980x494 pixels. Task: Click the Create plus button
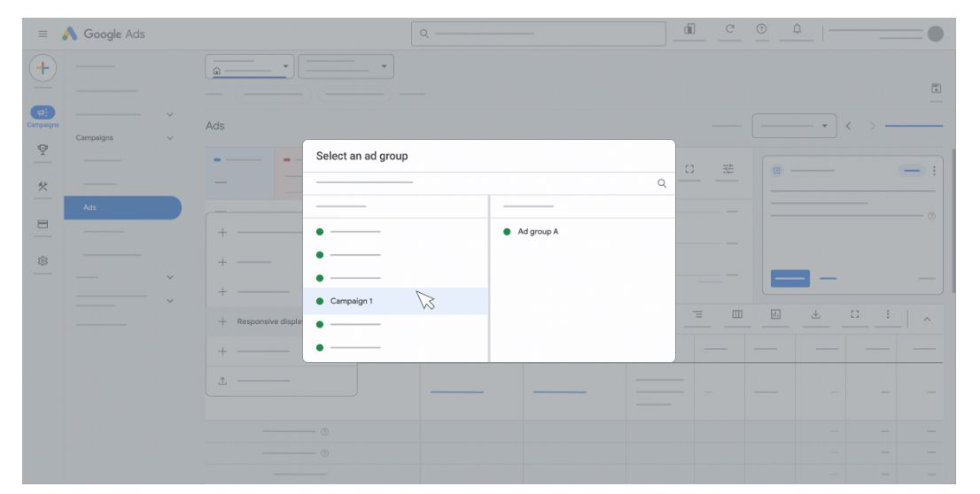pyautogui.click(x=43, y=67)
